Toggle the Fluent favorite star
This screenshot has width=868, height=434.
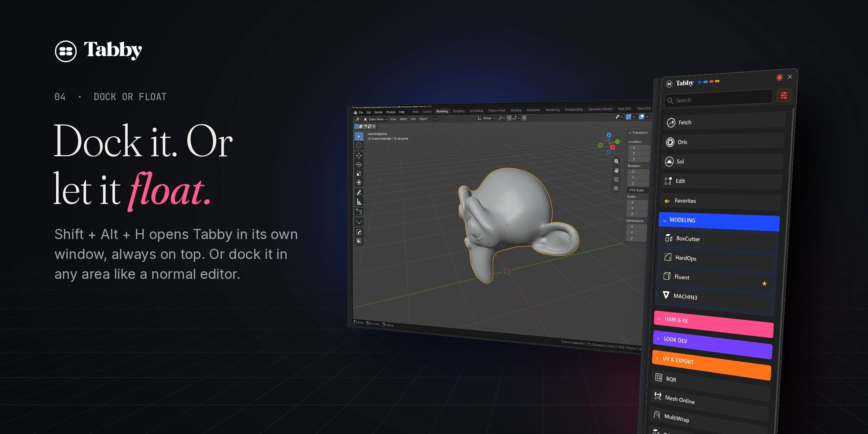point(764,284)
